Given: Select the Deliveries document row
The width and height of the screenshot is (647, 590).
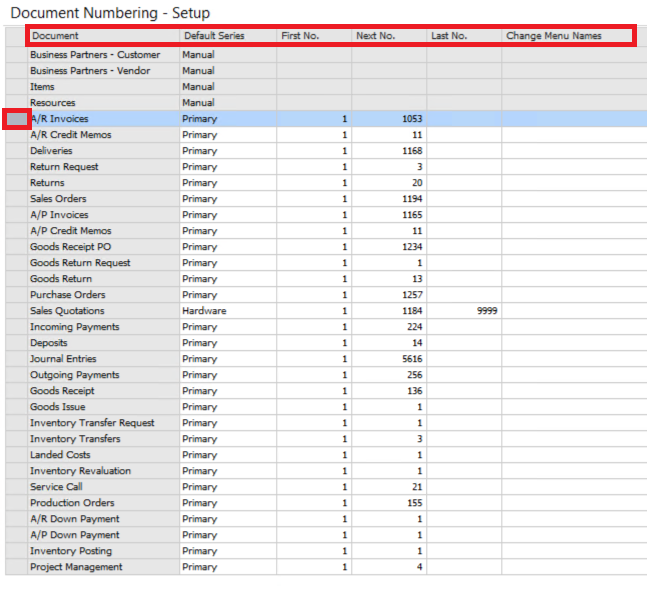Looking at the screenshot, I should (x=51, y=151).
